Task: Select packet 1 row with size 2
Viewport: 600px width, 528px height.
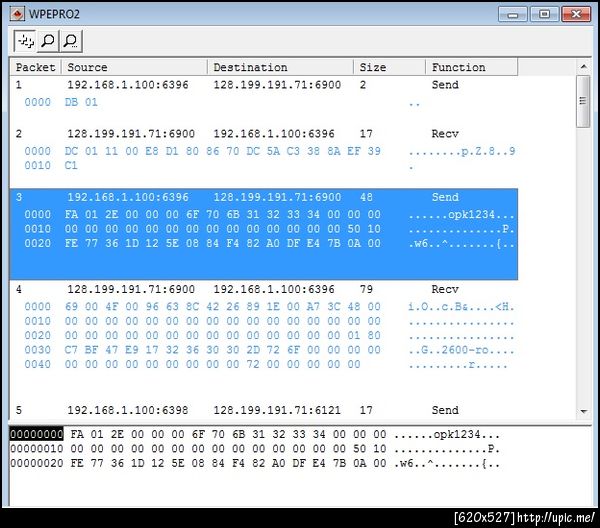Action: [264, 85]
